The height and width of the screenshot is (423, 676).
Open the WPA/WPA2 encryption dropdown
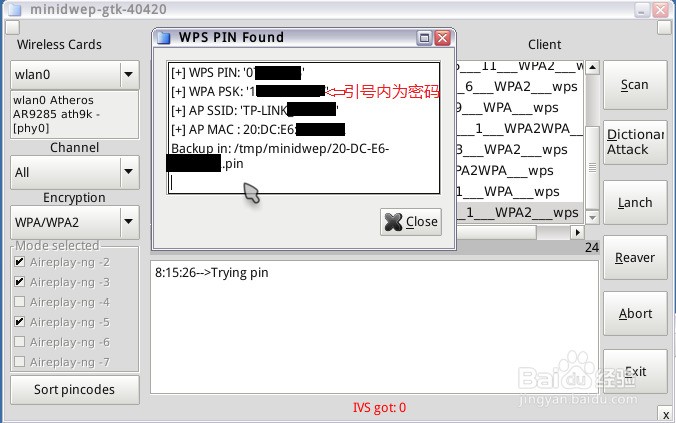128,222
